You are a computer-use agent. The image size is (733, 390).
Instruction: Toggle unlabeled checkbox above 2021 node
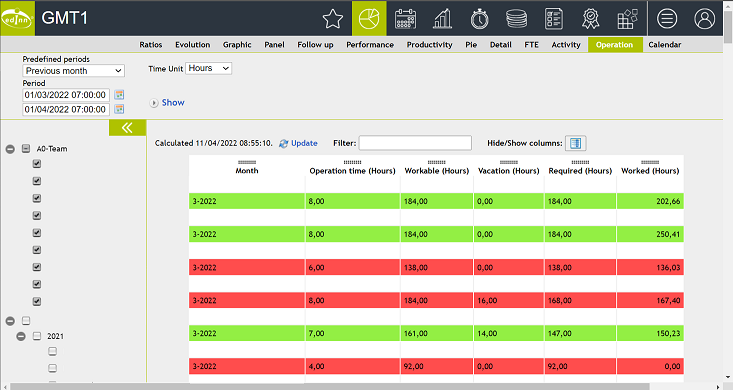[26, 321]
